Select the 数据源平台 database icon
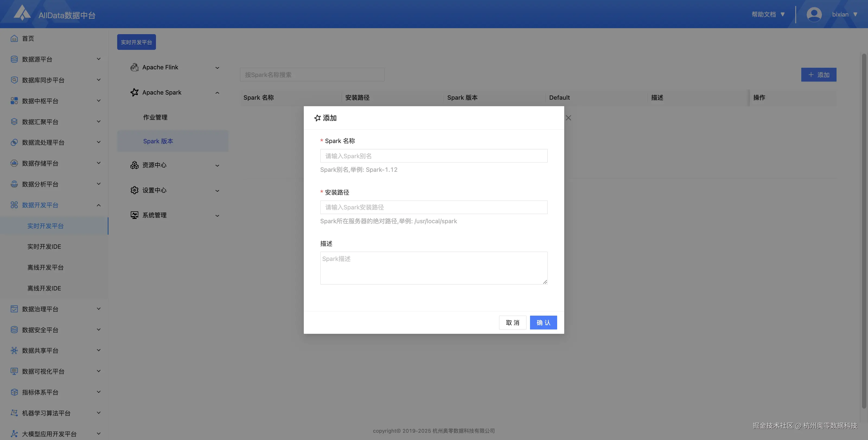This screenshot has height=440, width=868. pos(14,59)
